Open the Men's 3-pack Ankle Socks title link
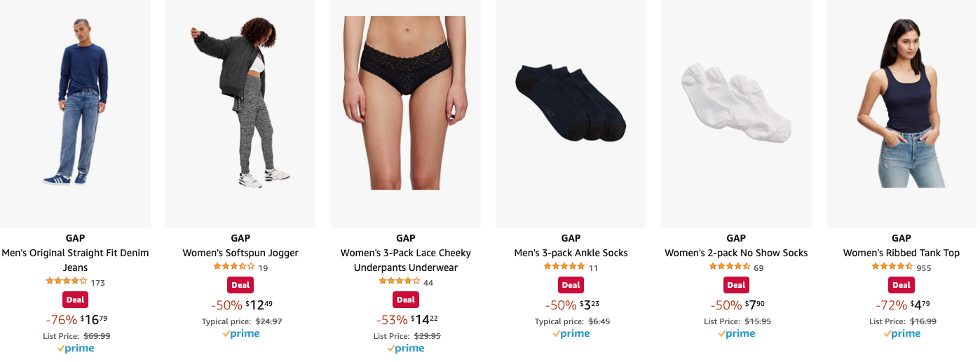The height and width of the screenshot is (362, 980). pos(571,253)
